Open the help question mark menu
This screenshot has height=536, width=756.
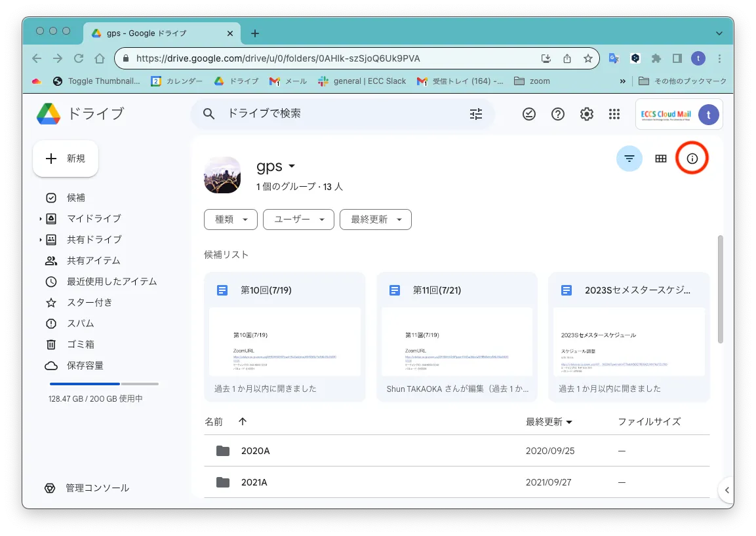558,114
